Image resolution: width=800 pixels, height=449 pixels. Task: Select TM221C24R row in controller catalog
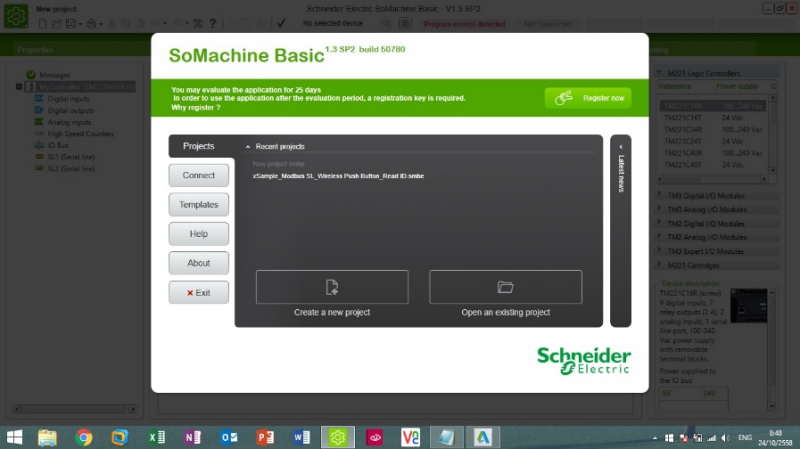[x=712, y=130]
